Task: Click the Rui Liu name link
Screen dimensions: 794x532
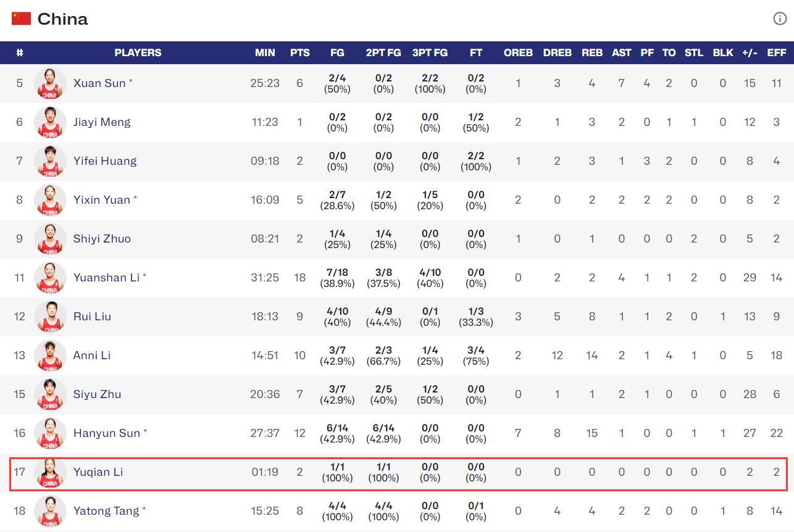Action: point(92,317)
